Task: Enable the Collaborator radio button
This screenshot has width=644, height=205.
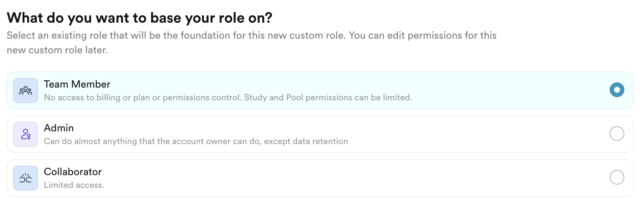Action: tap(617, 178)
